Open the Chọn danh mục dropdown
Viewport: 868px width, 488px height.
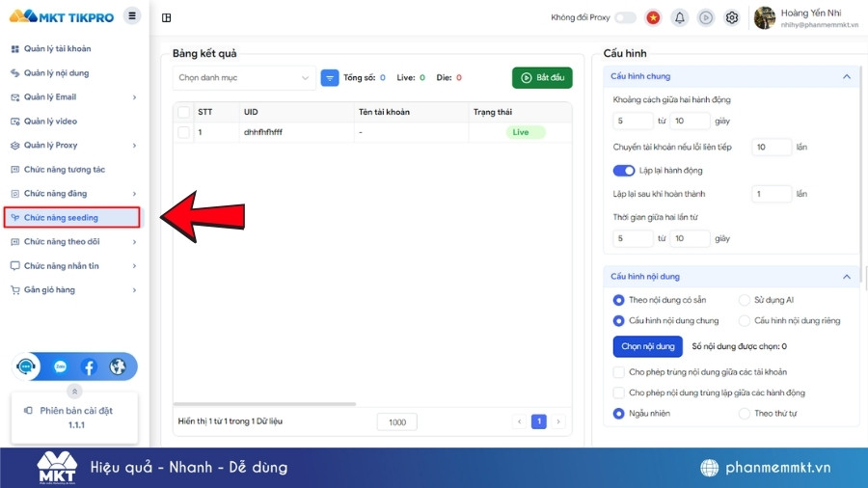[244, 78]
